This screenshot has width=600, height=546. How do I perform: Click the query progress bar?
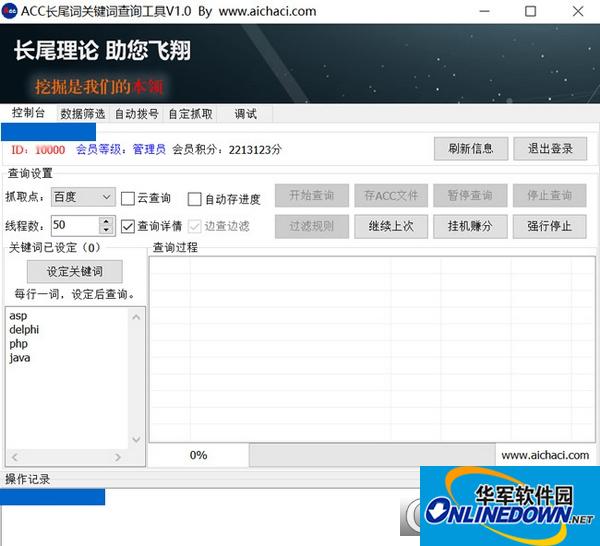[372, 455]
